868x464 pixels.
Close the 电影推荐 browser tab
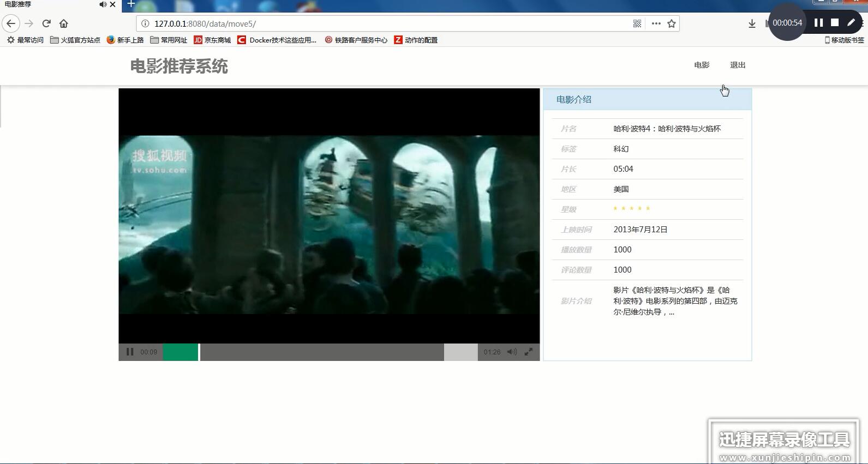112,4
